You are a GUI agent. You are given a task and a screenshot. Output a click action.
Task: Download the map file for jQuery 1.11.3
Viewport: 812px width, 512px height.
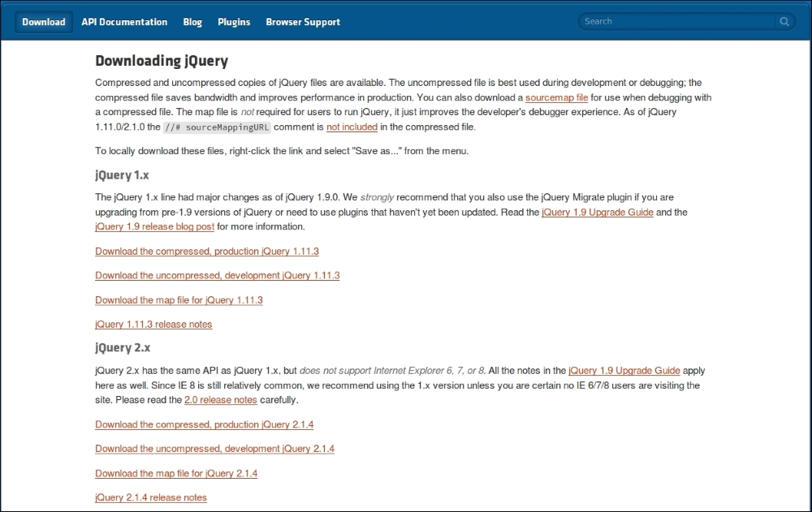tap(179, 300)
